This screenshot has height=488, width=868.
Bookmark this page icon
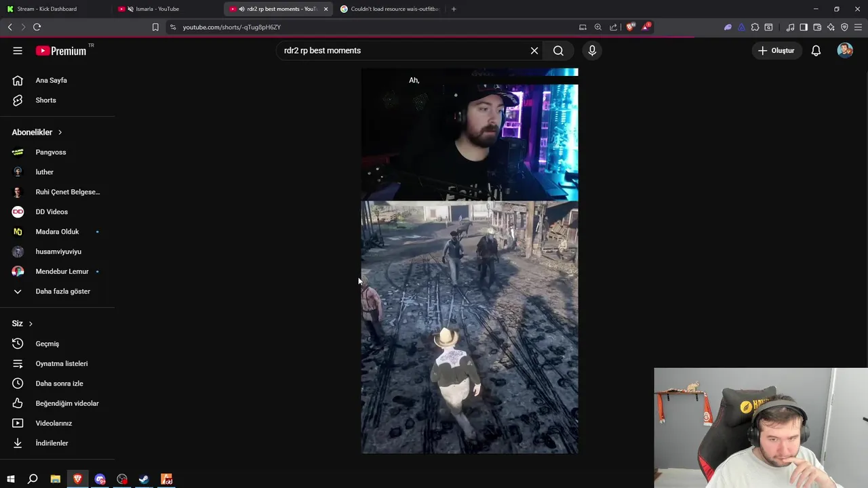[x=155, y=27]
